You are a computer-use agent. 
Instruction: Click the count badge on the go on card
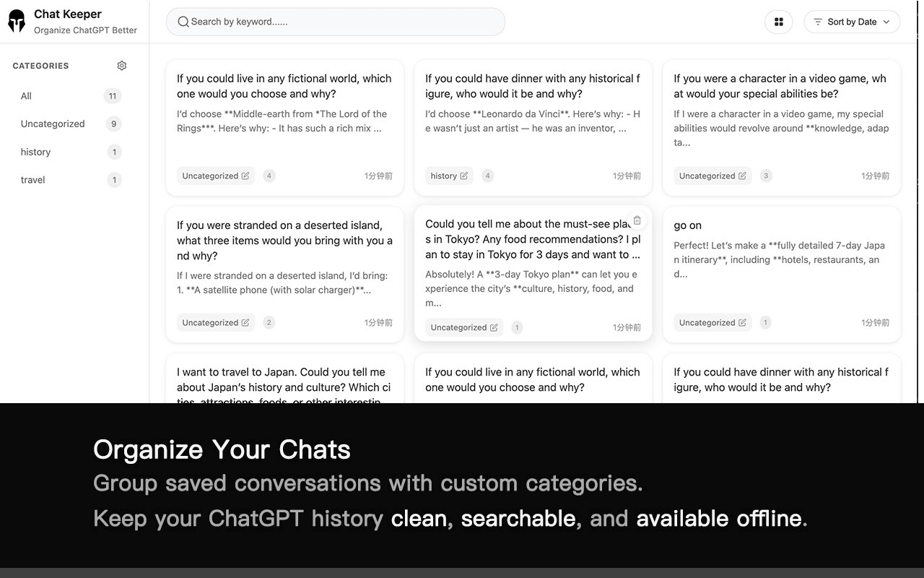[765, 322]
